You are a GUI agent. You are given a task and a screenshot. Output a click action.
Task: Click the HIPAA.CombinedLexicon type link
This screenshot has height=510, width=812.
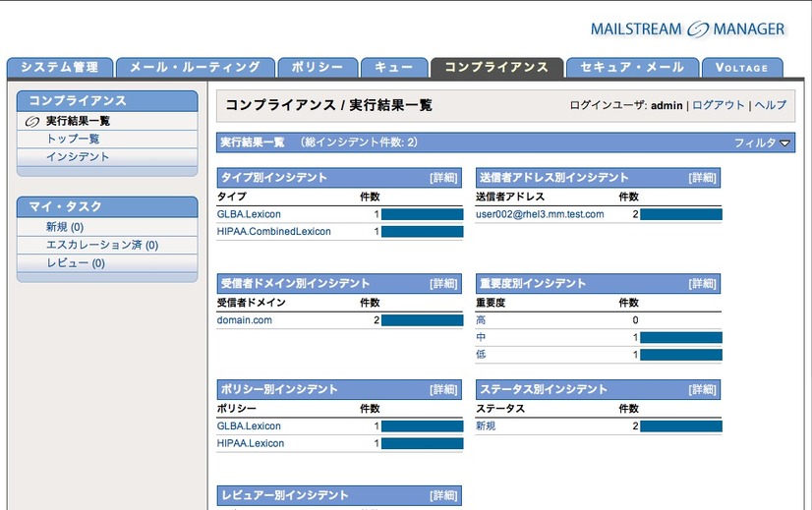point(273,232)
